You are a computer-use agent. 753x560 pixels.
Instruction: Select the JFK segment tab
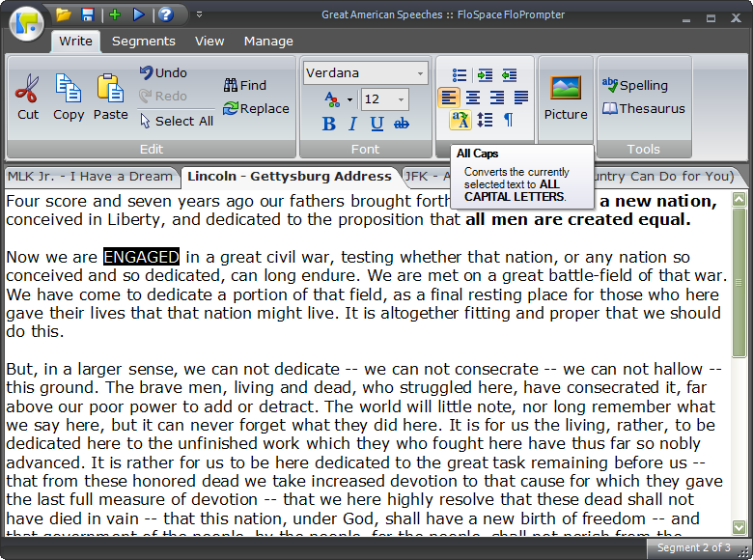(x=427, y=177)
